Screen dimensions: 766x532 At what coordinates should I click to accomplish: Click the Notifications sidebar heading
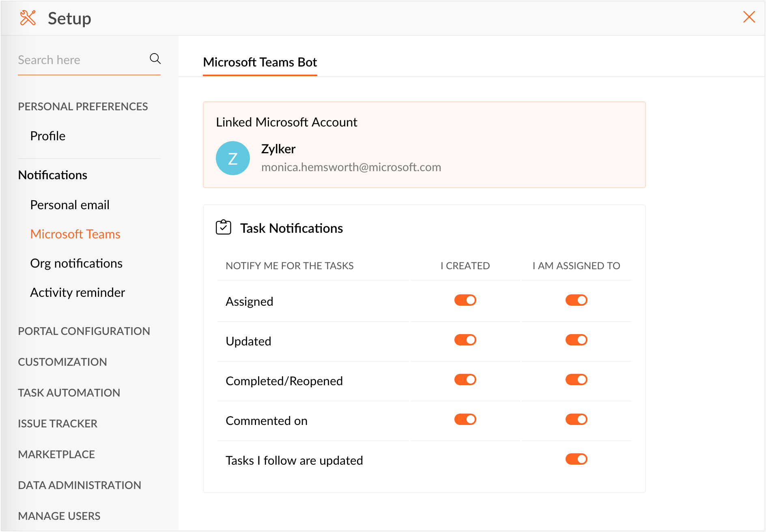point(53,175)
